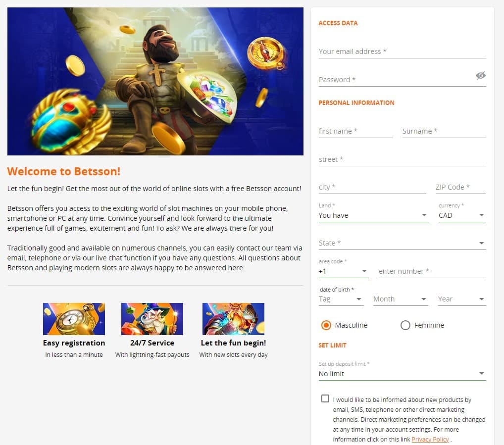The width and height of the screenshot is (504, 445).
Task: Select the Feminine radio button
Action: click(x=405, y=325)
